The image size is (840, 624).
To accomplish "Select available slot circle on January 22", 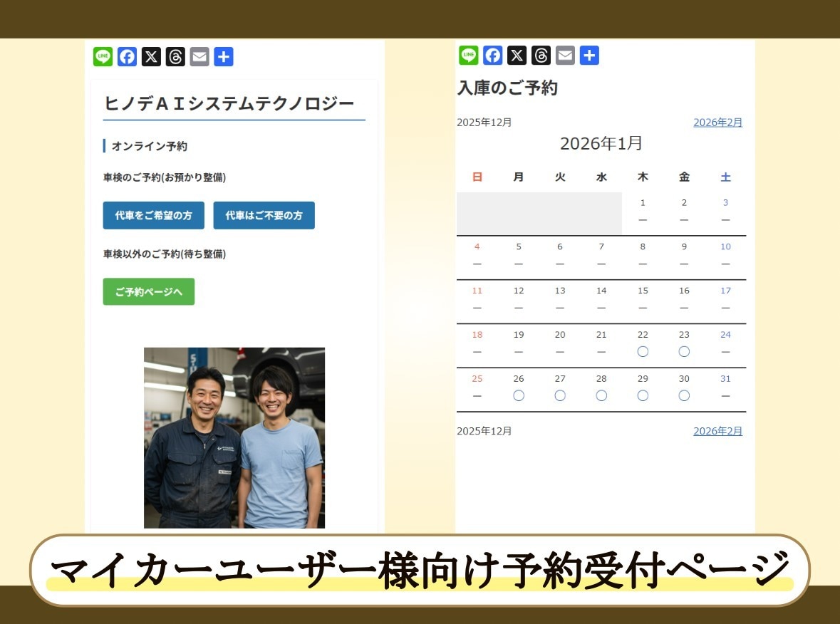I will point(643,352).
